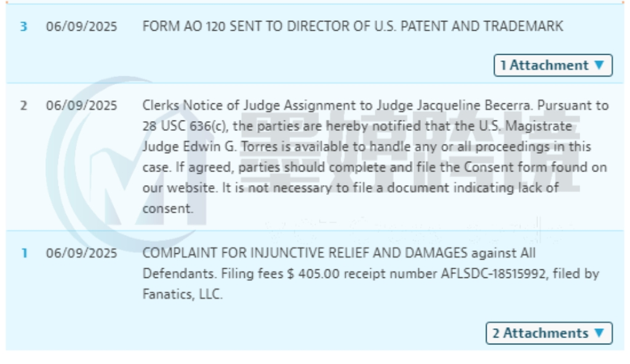Click arrow icon in 2 Attachments button
The width and height of the screenshot is (630, 364).
pos(599,333)
